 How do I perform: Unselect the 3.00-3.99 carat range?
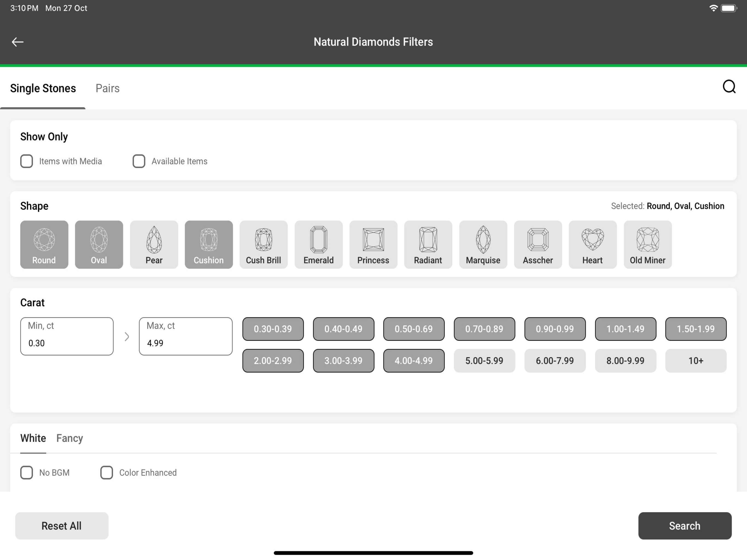coord(343,361)
